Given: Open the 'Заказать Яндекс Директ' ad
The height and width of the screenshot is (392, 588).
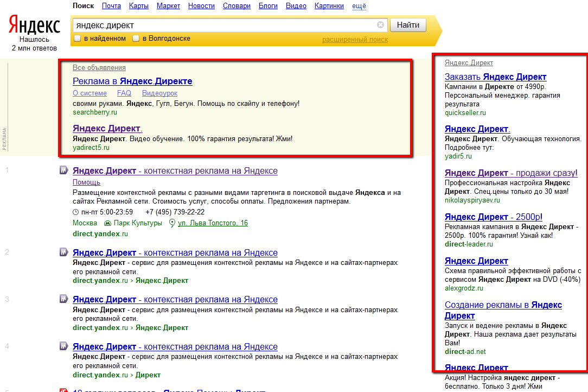Looking at the screenshot, I should click(495, 77).
